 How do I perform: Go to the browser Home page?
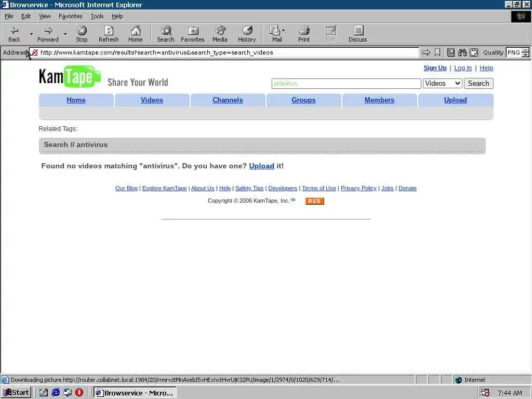pos(136,34)
